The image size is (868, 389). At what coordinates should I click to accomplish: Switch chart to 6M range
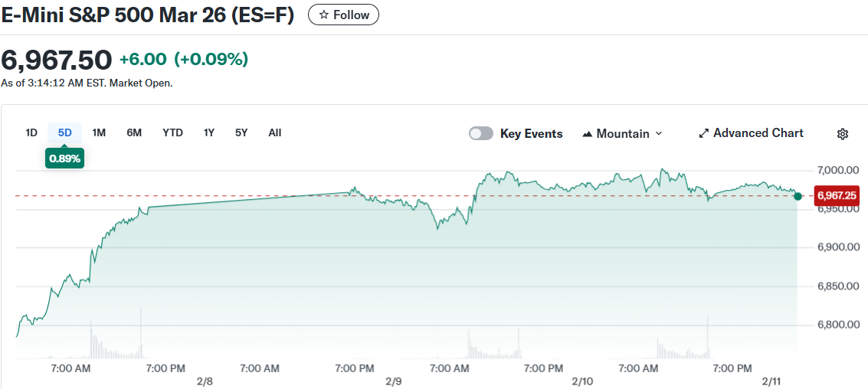tap(134, 132)
